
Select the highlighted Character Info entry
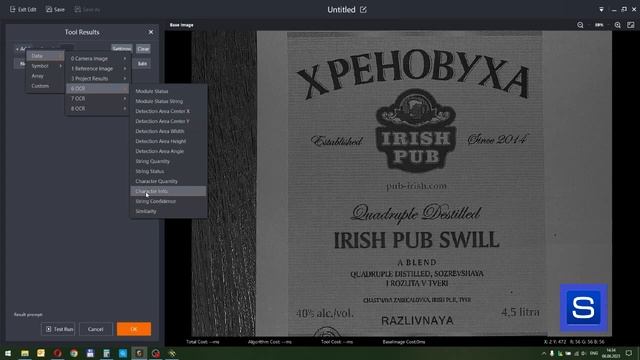pyautogui.click(x=168, y=191)
